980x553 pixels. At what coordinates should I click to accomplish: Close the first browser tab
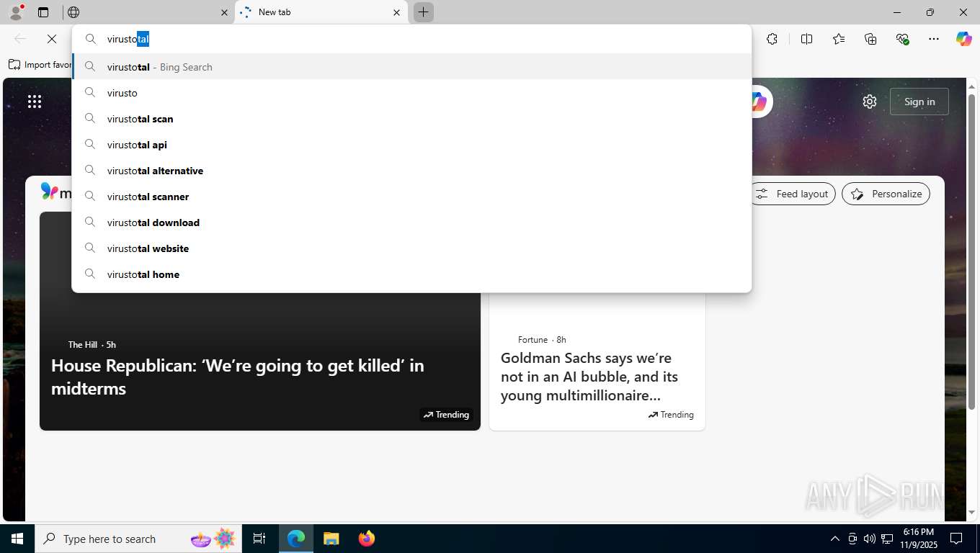pos(224,12)
